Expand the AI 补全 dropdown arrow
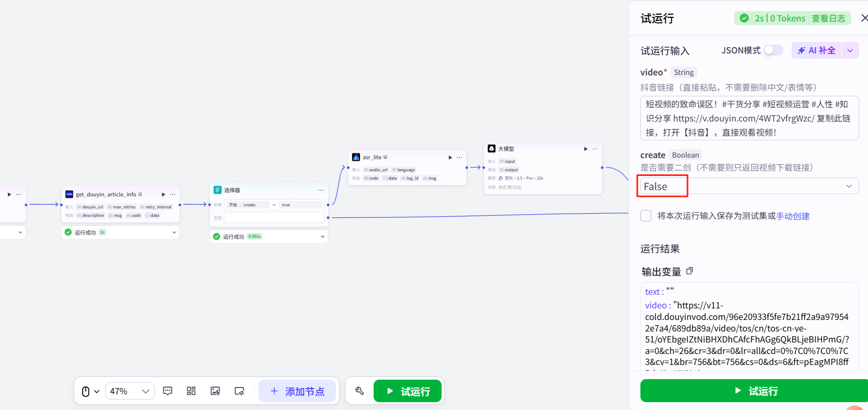868x410 pixels. (850, 50)
